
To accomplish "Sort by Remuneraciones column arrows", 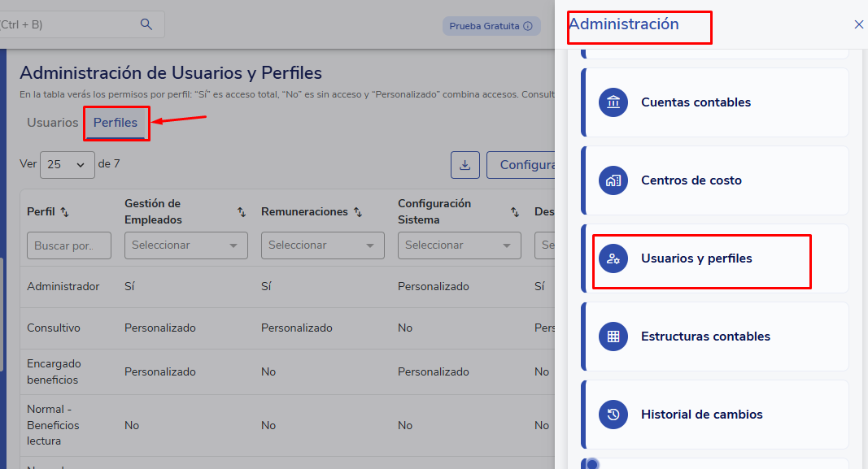I will point(358,212).
